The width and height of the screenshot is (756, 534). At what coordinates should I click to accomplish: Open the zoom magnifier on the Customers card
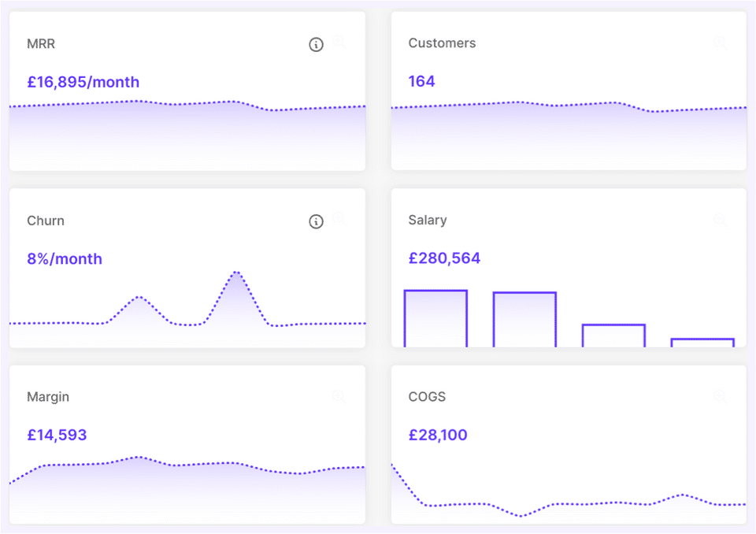point(721,43)
